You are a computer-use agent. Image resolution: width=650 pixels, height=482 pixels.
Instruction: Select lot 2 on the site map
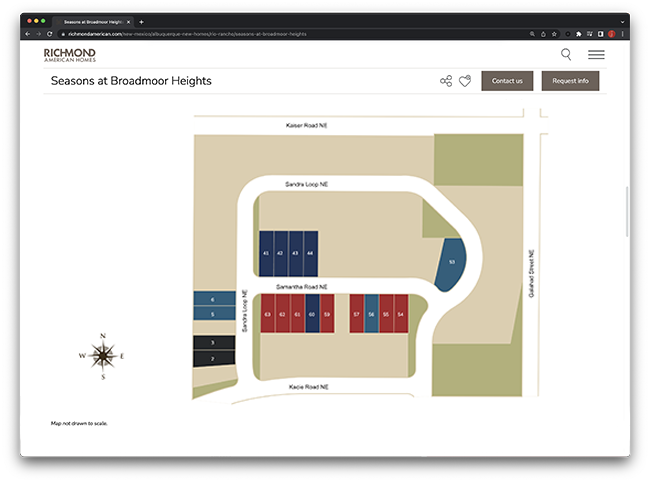(x=214, y=358)
